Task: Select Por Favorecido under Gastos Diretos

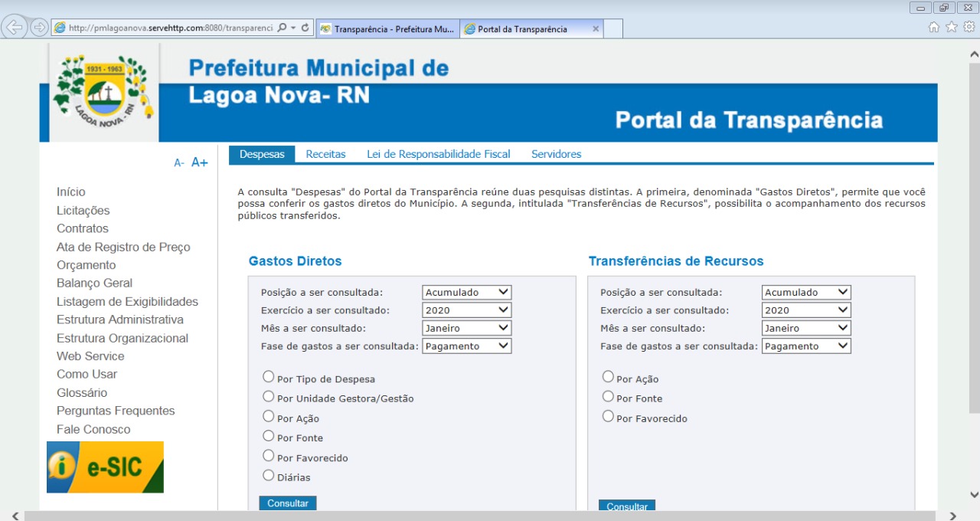Action: pos(268,456)
